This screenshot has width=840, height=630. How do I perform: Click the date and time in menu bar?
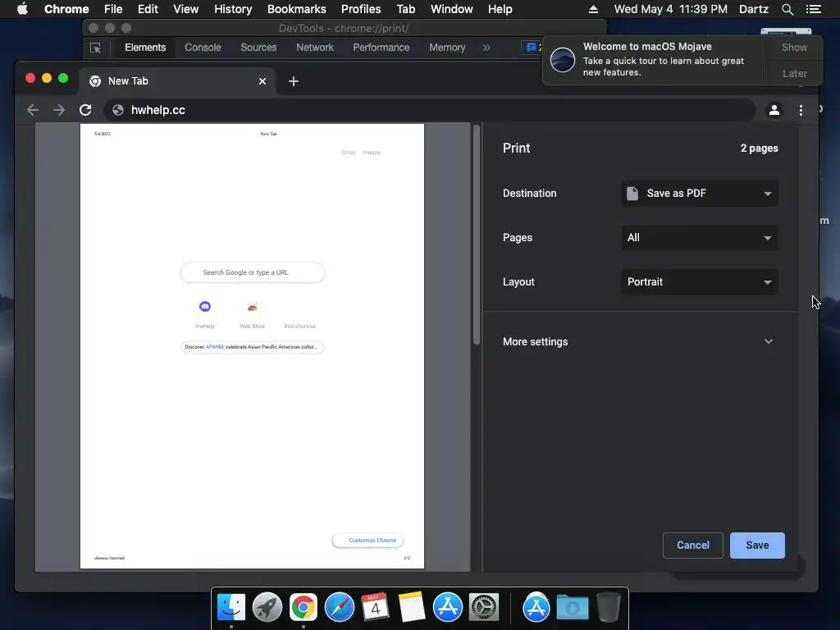pyautogui.click(x=671, y=9)
